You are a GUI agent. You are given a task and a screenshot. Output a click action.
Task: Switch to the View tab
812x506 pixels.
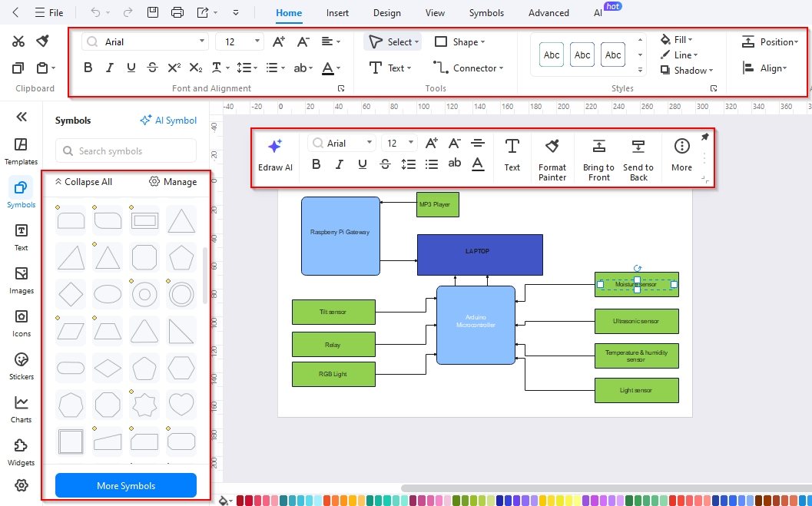[x=435, y=13]
